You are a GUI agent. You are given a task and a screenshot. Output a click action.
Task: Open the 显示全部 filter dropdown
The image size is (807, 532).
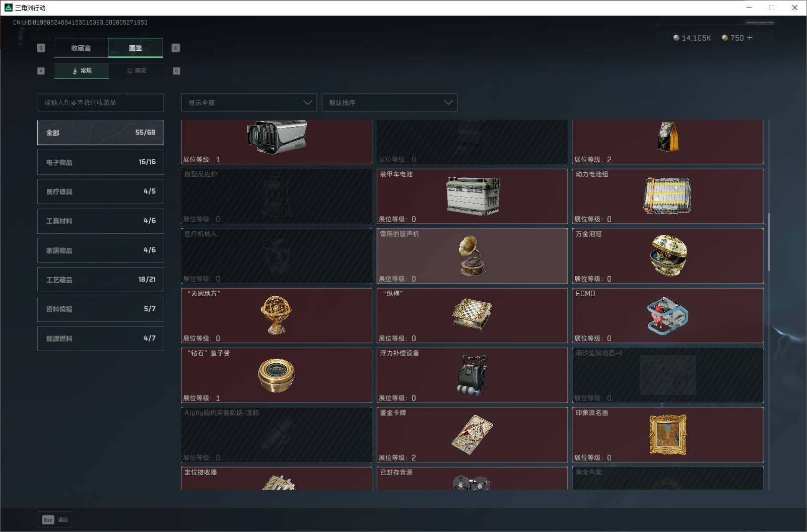pyautogui.click(x=249, y=102)
